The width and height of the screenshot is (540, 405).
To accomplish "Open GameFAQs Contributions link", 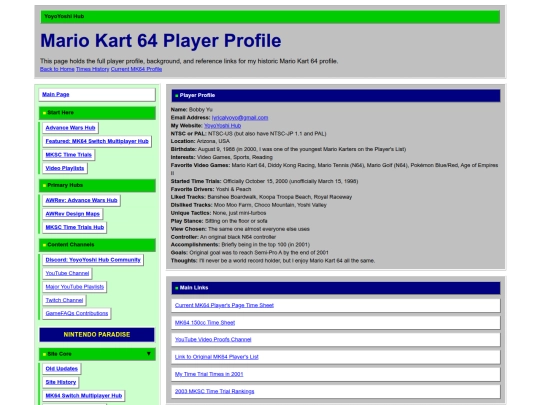I will tap(77, 313).
